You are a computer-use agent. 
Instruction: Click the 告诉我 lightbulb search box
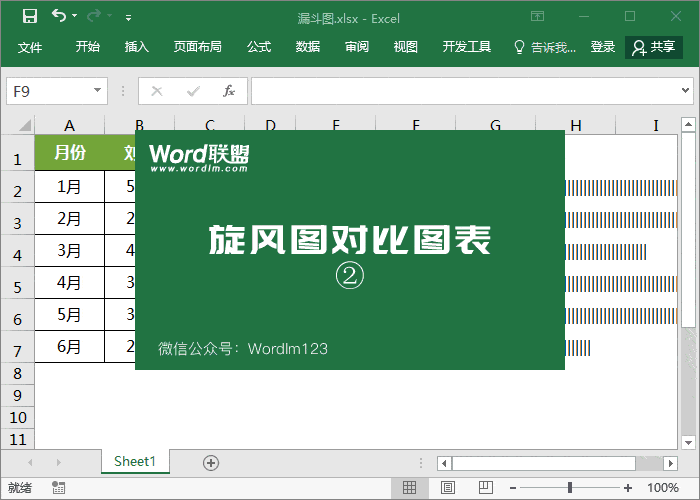545,47
